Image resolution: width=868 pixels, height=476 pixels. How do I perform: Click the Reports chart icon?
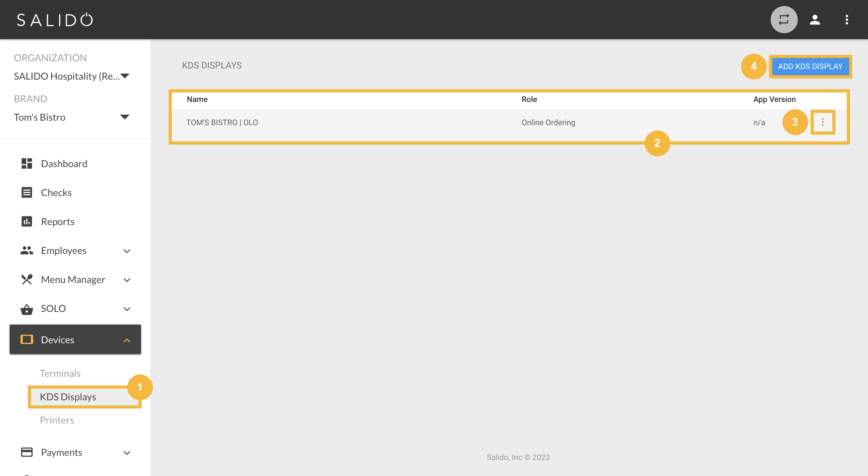[27, 222]
